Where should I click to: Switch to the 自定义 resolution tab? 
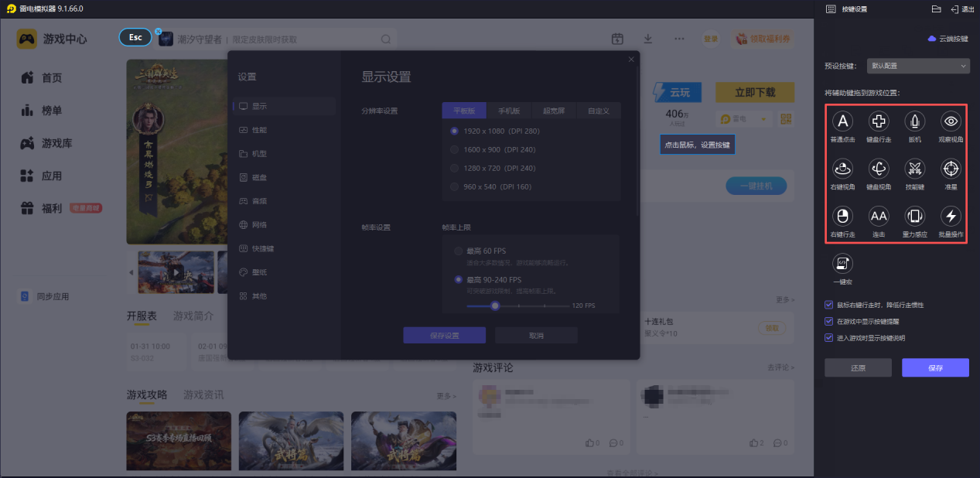point(599,111)
